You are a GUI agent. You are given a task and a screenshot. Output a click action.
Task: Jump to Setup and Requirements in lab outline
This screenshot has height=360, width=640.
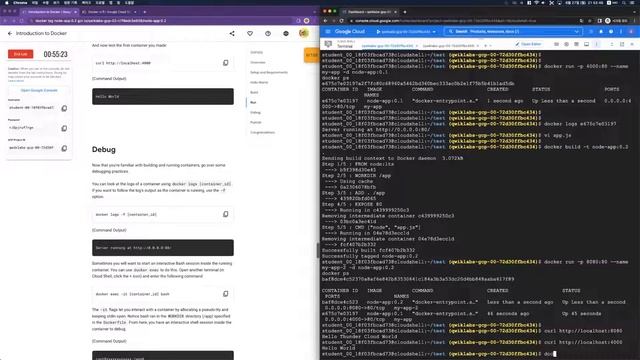pos(269,72)
